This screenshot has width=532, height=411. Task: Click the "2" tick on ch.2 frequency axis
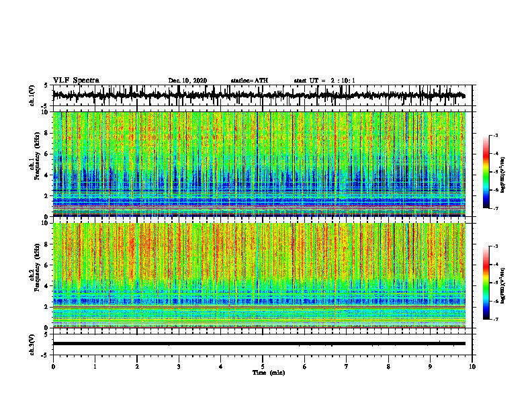pyautogui.click(x=47, y=307)
